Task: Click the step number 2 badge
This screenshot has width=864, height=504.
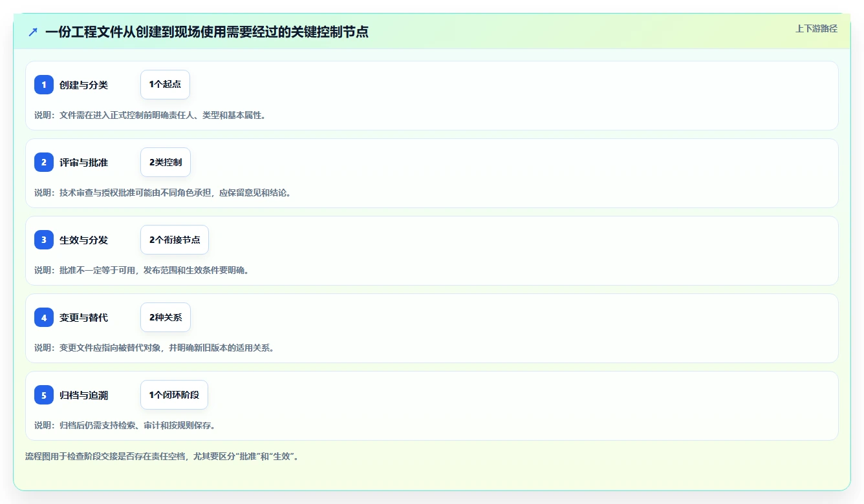Action: [44, 162]
